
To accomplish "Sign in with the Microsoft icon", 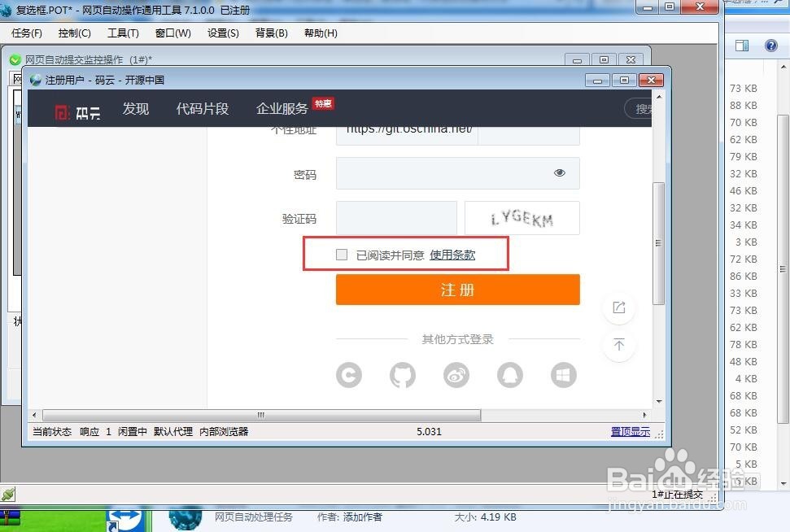I will pos(562,375).
